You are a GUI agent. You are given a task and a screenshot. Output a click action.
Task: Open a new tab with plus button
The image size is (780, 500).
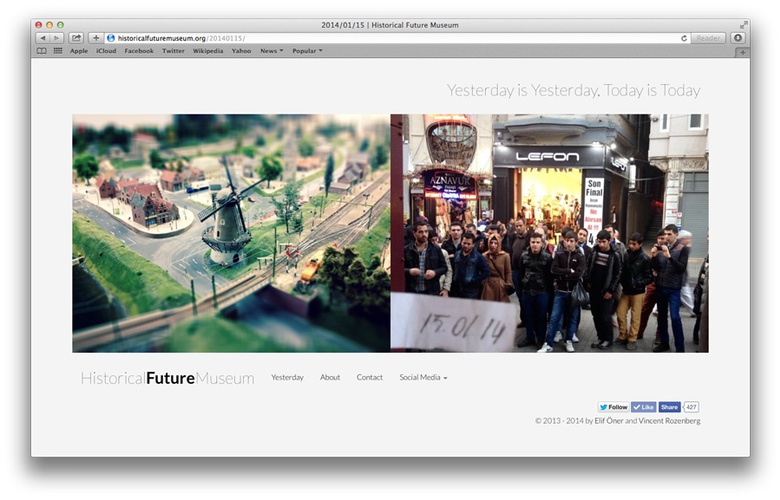tap(741, 52)
